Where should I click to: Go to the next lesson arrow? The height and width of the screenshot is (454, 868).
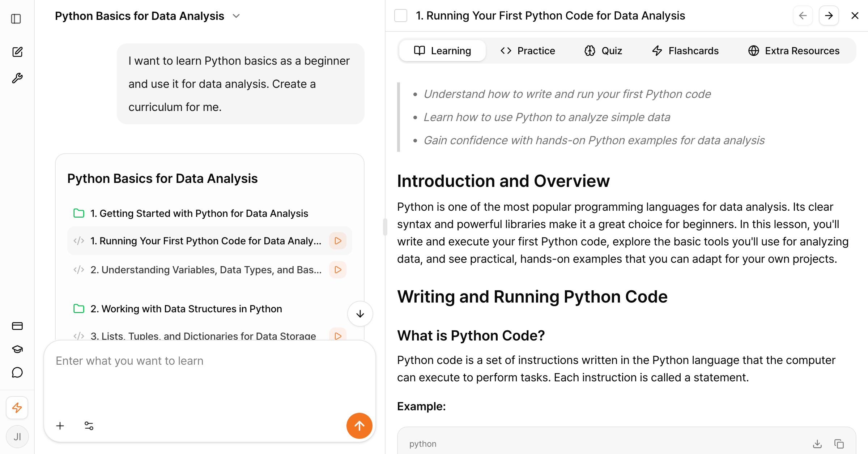pos(829,16)
